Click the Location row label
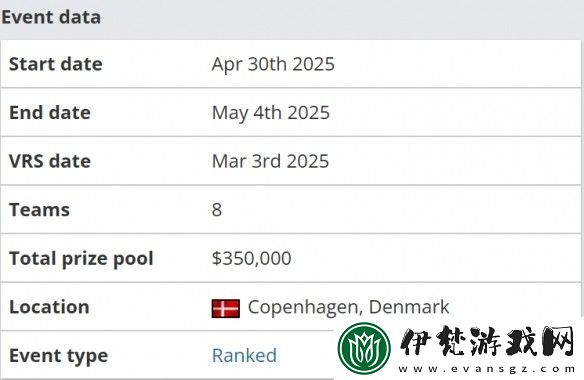Viewport: 584px width, 380px height. (x=49, y=307)
